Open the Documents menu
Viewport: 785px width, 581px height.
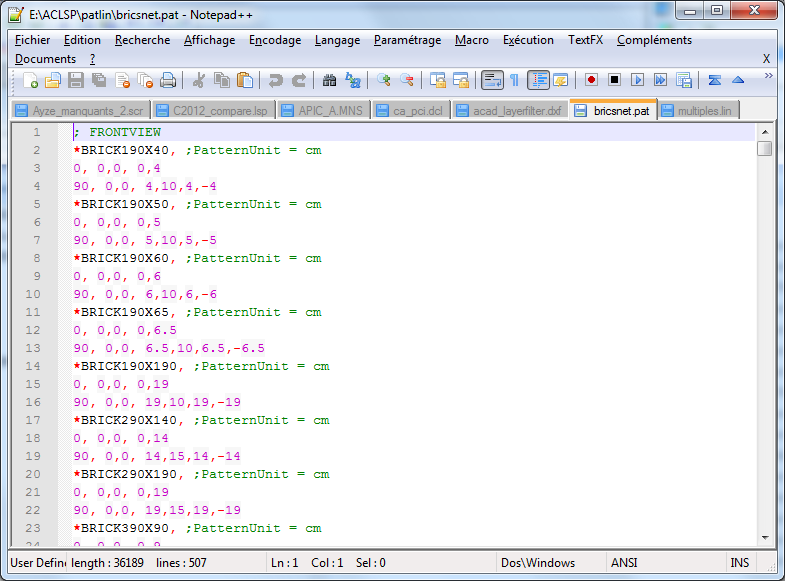coord(46,59)
